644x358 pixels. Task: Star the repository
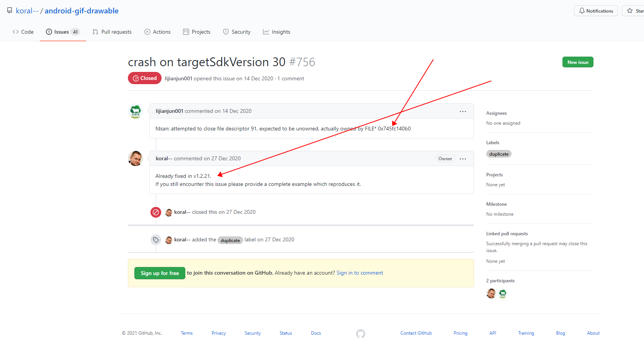click(x=633, y=11)
